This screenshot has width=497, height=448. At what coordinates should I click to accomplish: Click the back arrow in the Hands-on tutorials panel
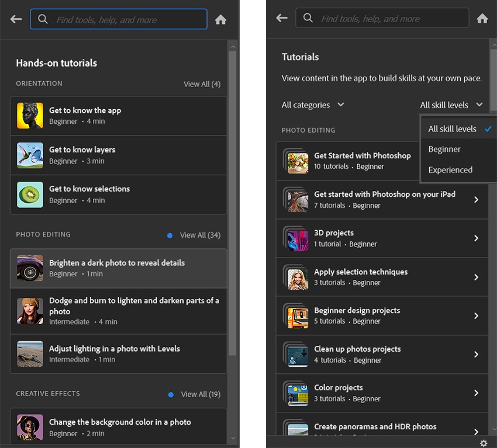(16, 19)
